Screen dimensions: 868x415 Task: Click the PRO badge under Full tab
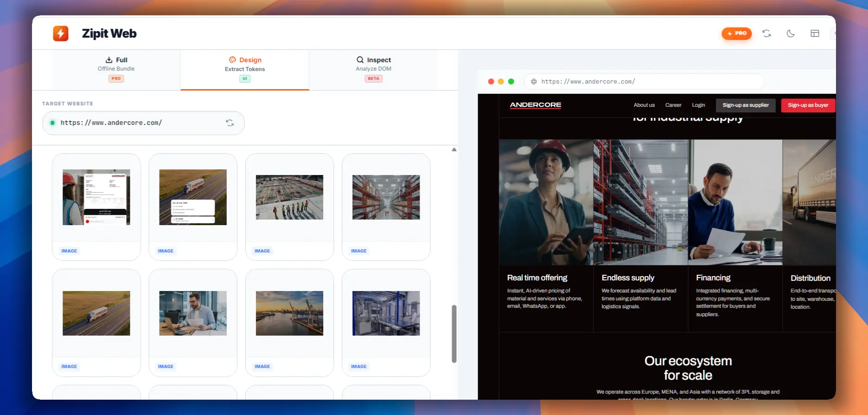tap(116, 78)
